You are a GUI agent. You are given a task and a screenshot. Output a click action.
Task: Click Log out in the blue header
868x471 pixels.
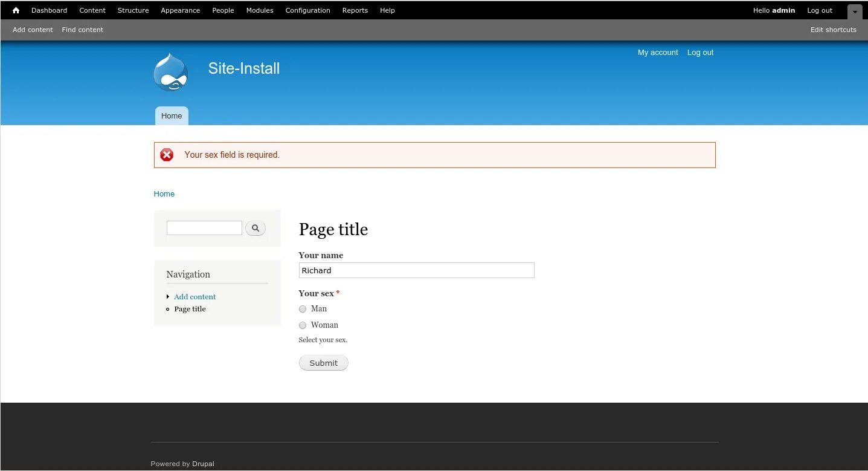(x=701, y=53)
